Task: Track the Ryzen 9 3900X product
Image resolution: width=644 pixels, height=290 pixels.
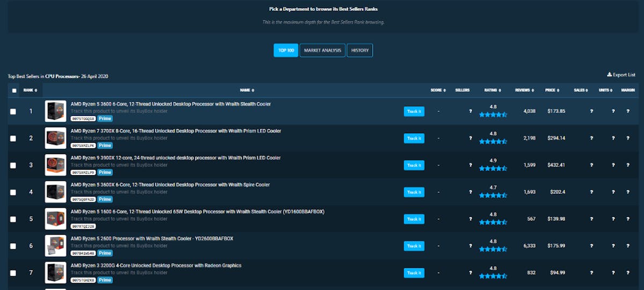Action: (x=414, y=165)
